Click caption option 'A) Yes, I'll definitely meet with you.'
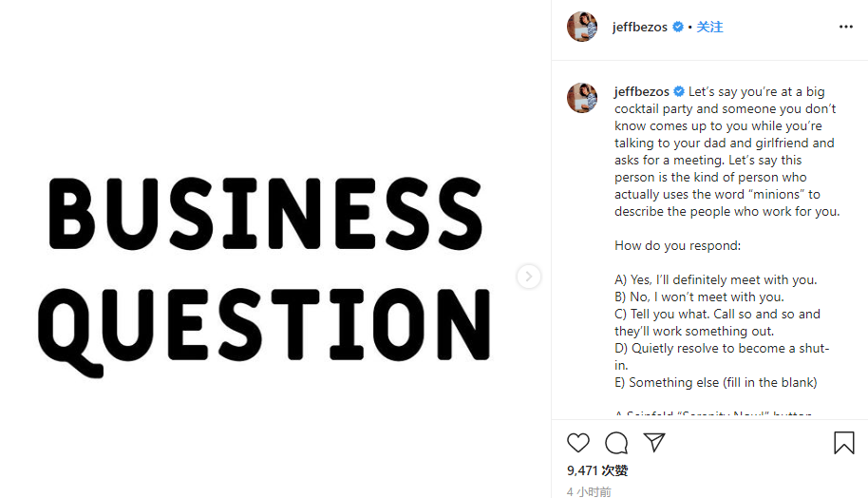The width and height of the screenshot is (868, 498). pos(715,279)
